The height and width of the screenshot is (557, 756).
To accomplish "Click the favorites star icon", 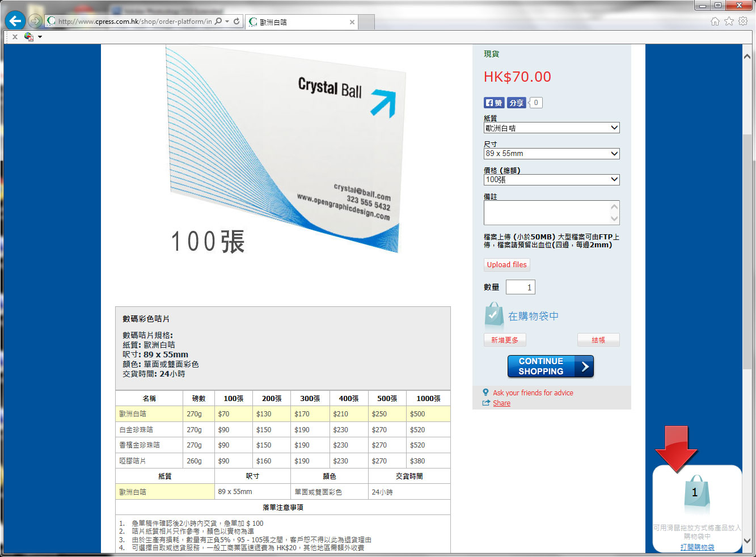I will coord(729,22).
